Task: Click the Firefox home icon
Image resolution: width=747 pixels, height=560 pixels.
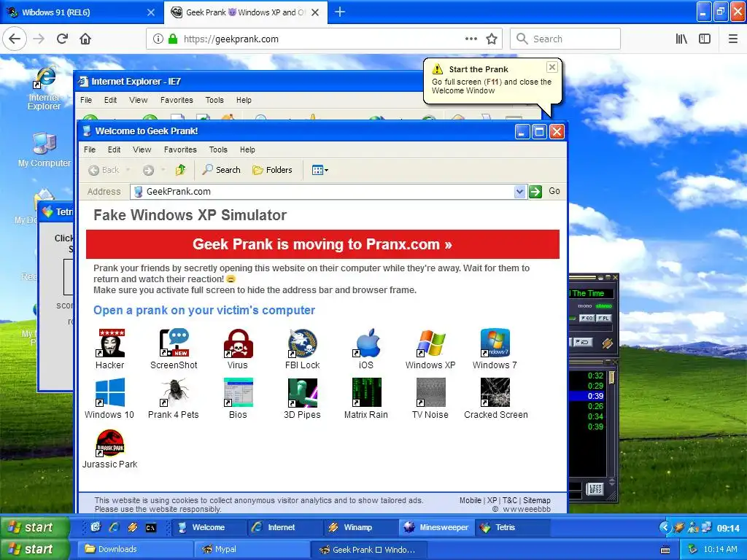Action: coord(85,39)
